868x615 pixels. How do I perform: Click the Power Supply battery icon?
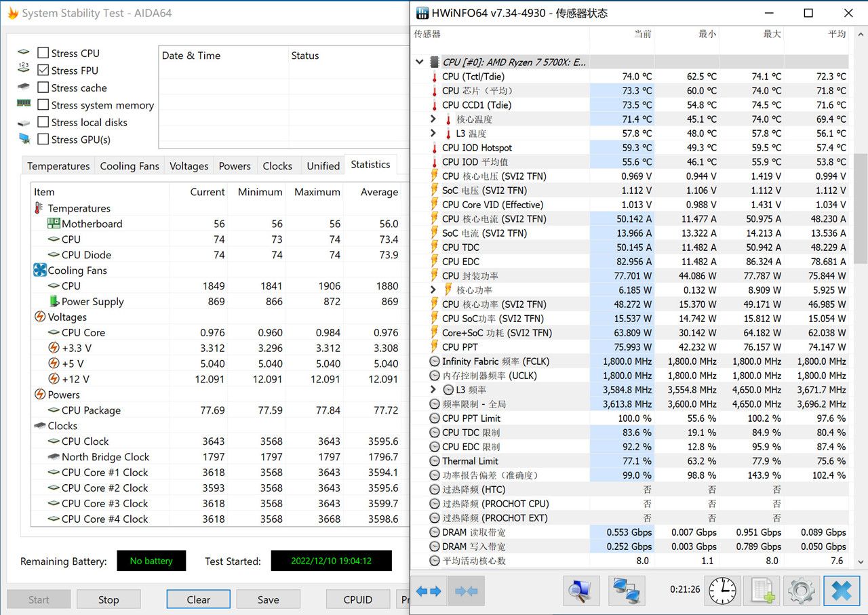(54, 301)
